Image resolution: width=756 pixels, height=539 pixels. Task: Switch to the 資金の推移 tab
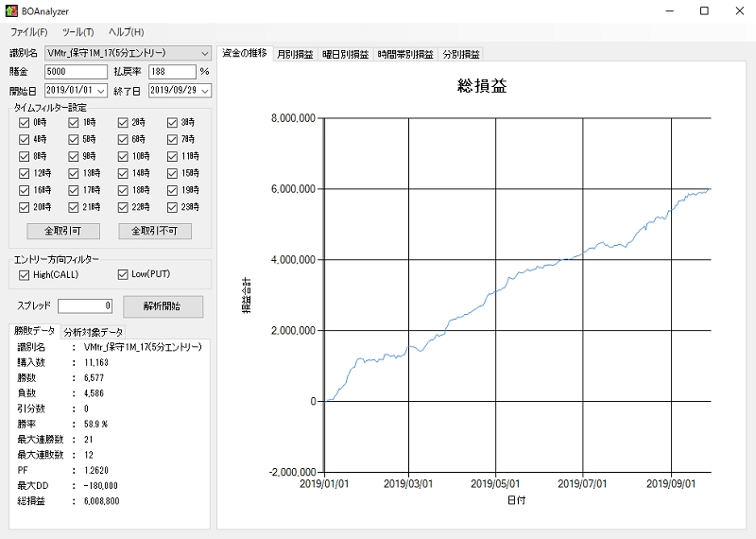245,54
